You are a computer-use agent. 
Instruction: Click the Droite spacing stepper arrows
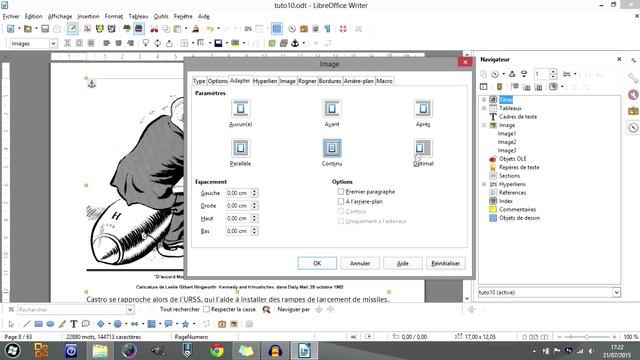tap(254, 205)
